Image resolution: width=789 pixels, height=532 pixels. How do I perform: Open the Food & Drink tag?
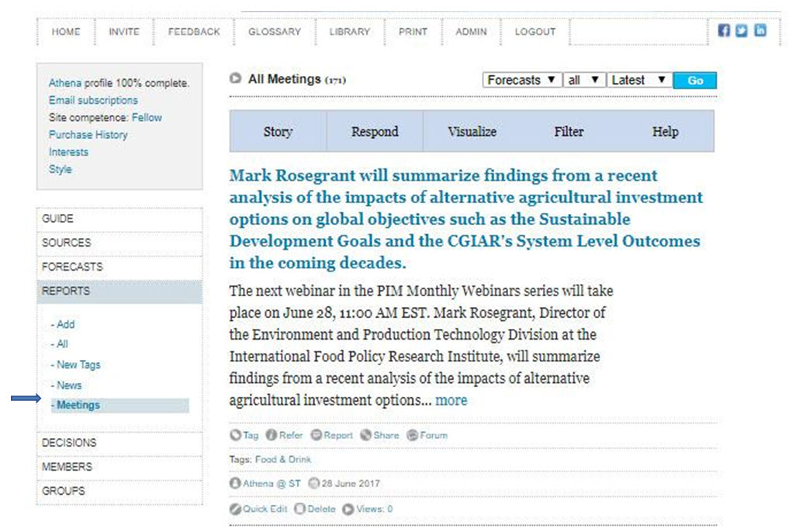[283, 460]
